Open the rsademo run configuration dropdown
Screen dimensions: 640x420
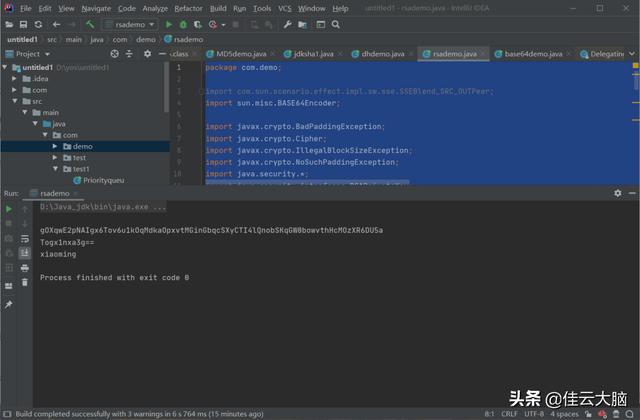click(130, 24)
